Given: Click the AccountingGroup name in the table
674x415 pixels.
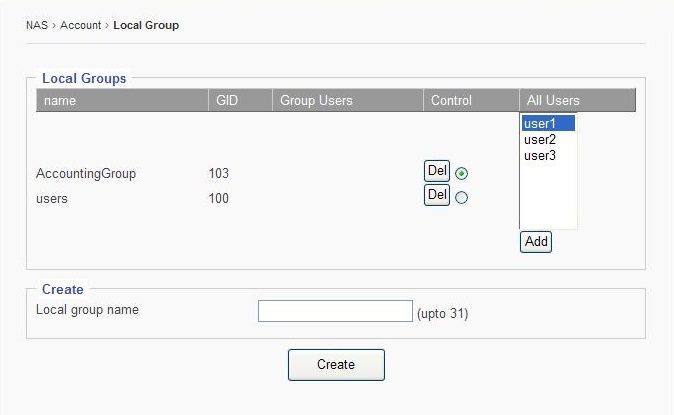Looking at the screenshot, I should click(86, 174).
